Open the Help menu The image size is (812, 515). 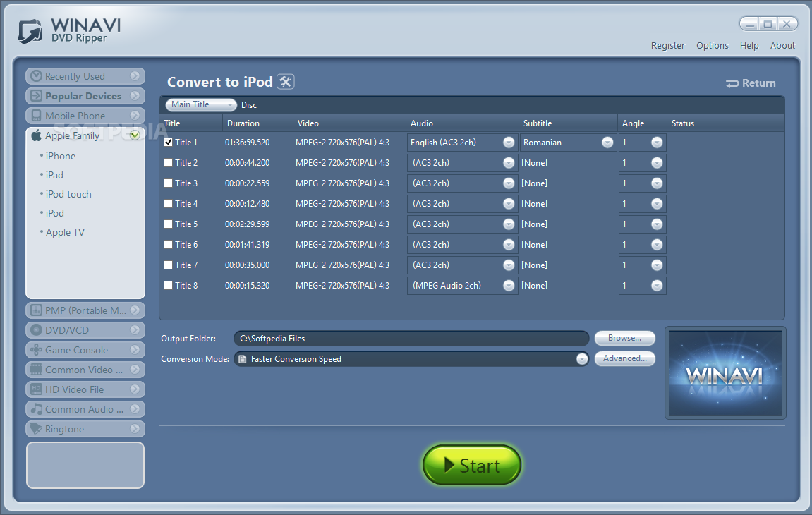pyautogui.click(x=749, y=46)
